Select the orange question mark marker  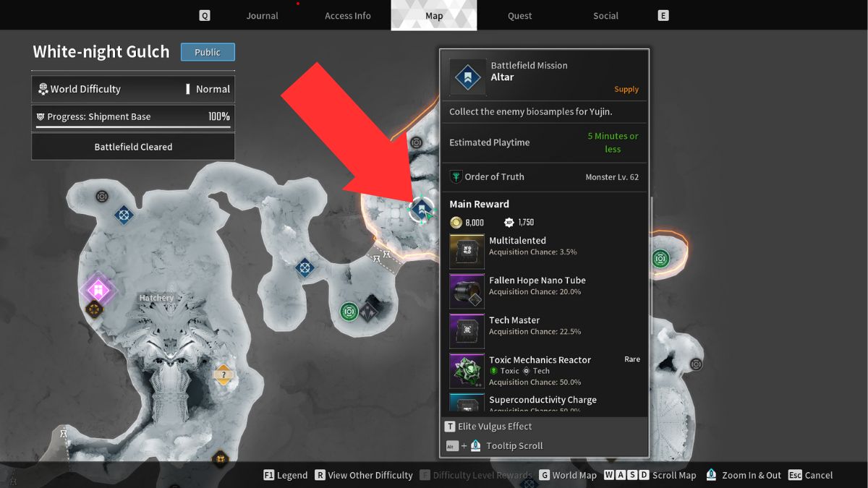tap(224, 374)
